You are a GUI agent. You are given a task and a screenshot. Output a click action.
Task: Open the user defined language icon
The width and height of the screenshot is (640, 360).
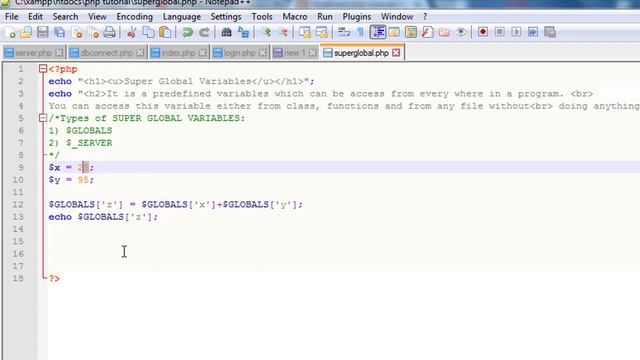point(394,32)
